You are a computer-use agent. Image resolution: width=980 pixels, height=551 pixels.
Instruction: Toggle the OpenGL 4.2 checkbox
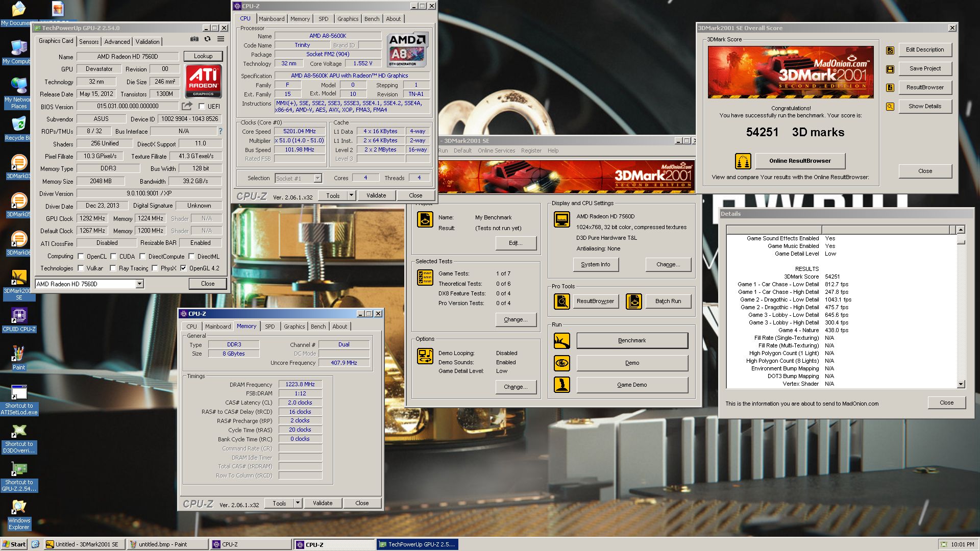(183, 268)
